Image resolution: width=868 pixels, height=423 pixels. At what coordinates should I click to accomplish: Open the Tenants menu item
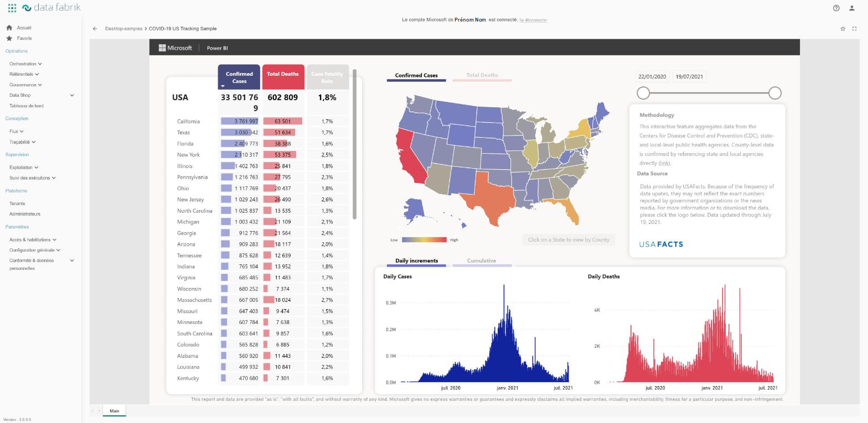click(17, 203)
